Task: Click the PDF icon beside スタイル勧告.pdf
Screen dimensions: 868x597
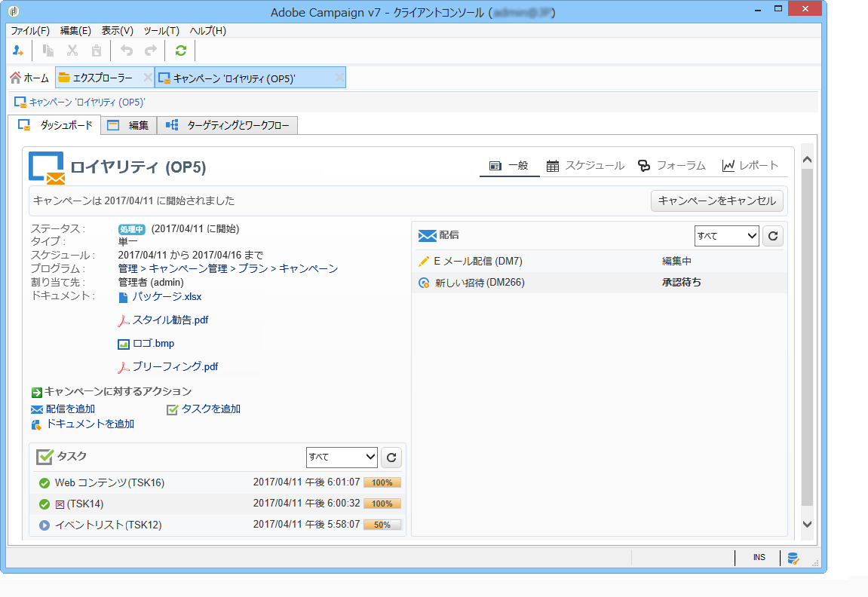Action: pos(124,321)
